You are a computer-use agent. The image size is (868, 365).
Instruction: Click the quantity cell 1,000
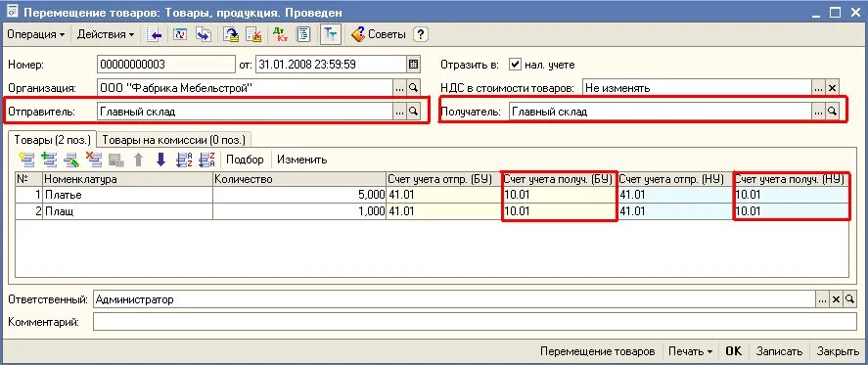299,210
